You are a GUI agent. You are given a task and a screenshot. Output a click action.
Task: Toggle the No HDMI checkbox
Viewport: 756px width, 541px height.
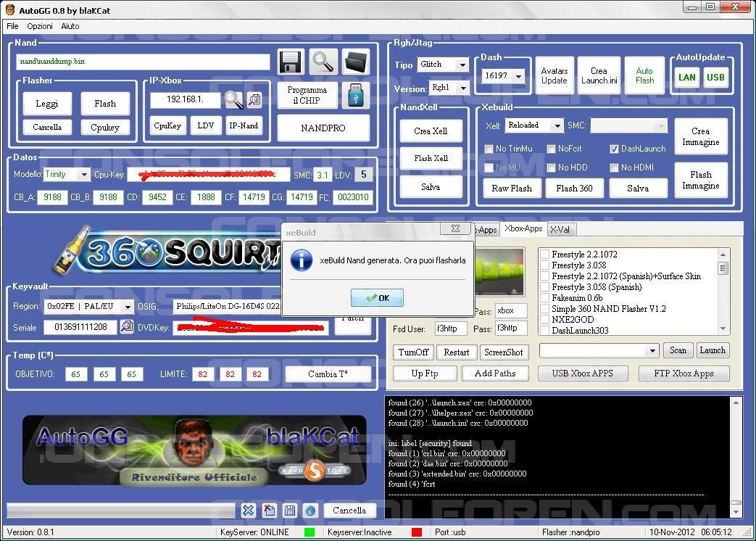click(614, 168)
